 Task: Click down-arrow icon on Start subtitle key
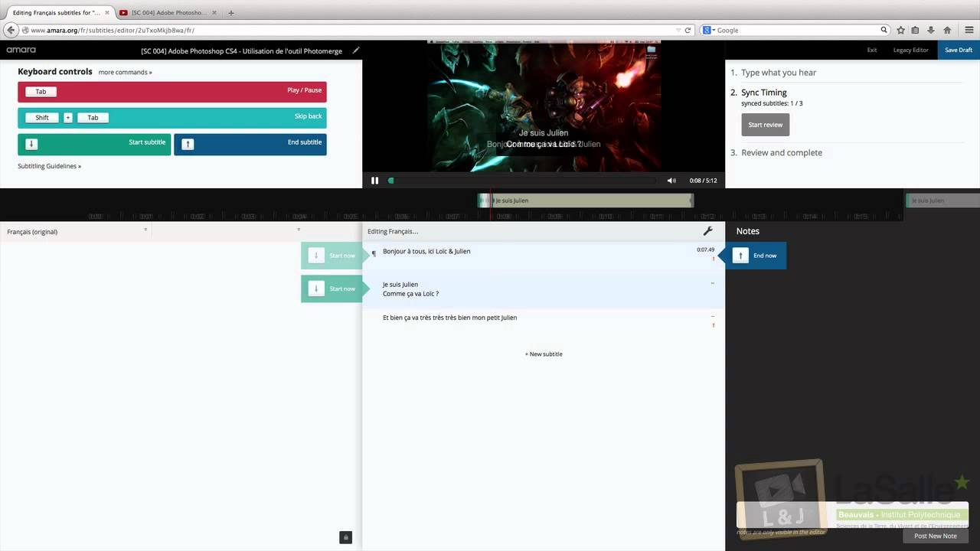[31, 144]
